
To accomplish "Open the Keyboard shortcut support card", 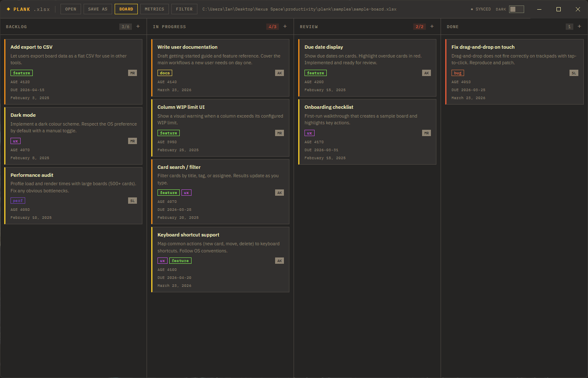I will coord(188,235).
